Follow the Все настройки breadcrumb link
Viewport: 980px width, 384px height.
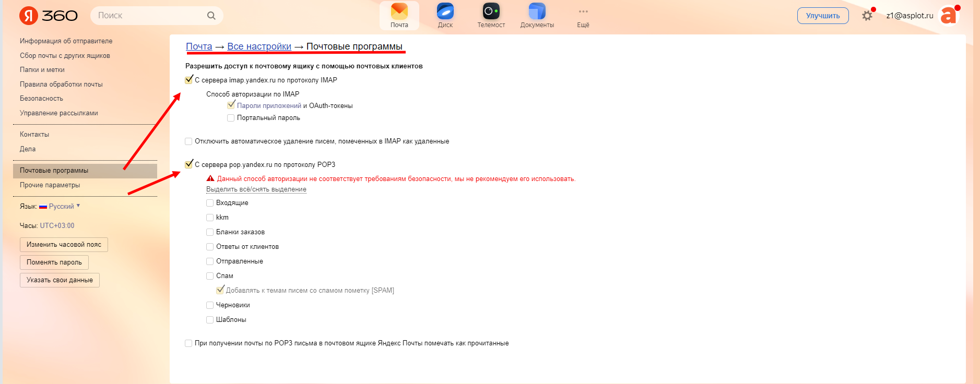[x=259, y=46]
